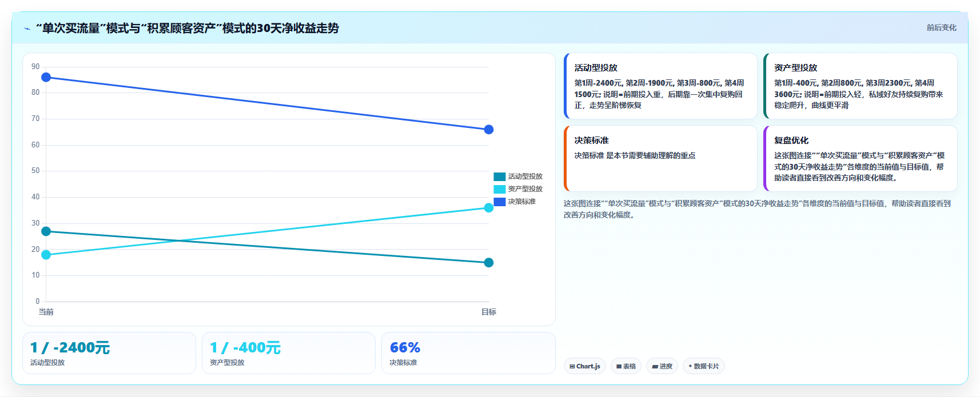Image resolution: width=980 pixels, height=397 pixels.
Task: Click the icon inside the 数据卡片 tag
Action: click(690, 366)
